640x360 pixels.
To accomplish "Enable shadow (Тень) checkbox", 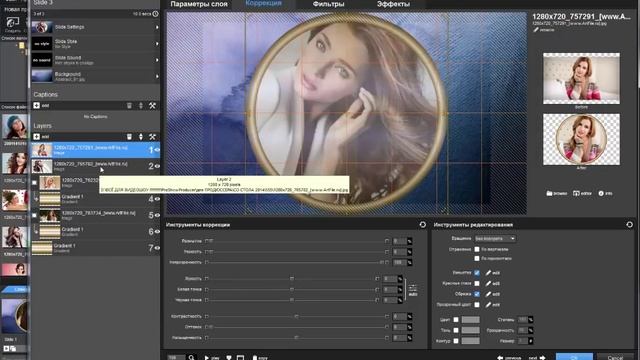I will coord(456,330).
